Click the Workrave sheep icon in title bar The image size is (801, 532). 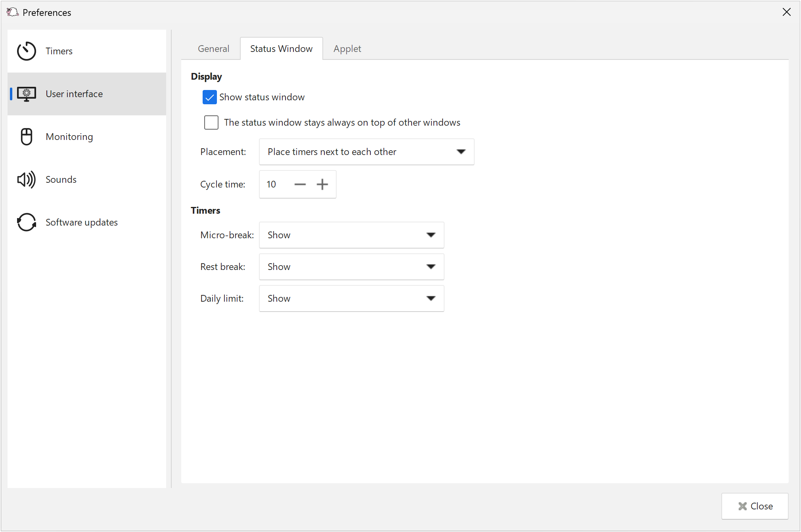pyautogui.click(x=12, y=12)
